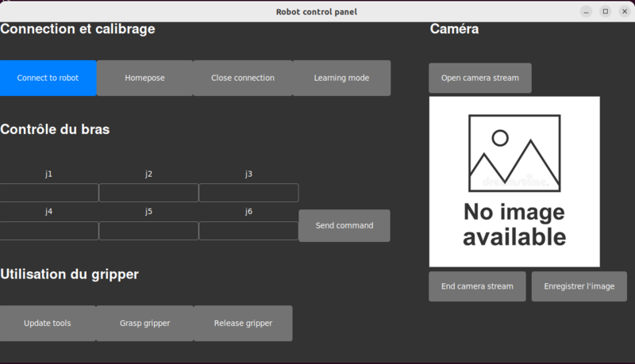Click the Connect to robot button
This screenshot has width=635, height=364.
tap(48, 78)
